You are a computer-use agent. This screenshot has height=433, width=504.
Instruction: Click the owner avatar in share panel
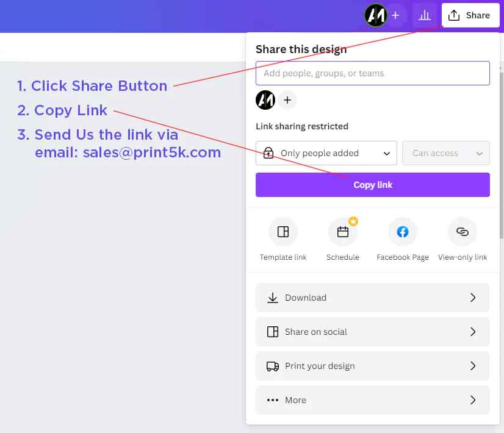(x=265, y=100)
